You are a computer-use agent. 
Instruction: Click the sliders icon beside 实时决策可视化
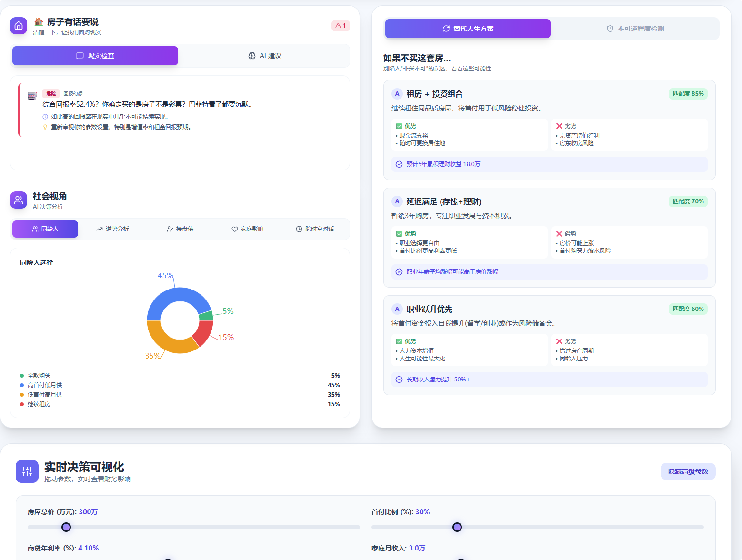click(27, 471)
